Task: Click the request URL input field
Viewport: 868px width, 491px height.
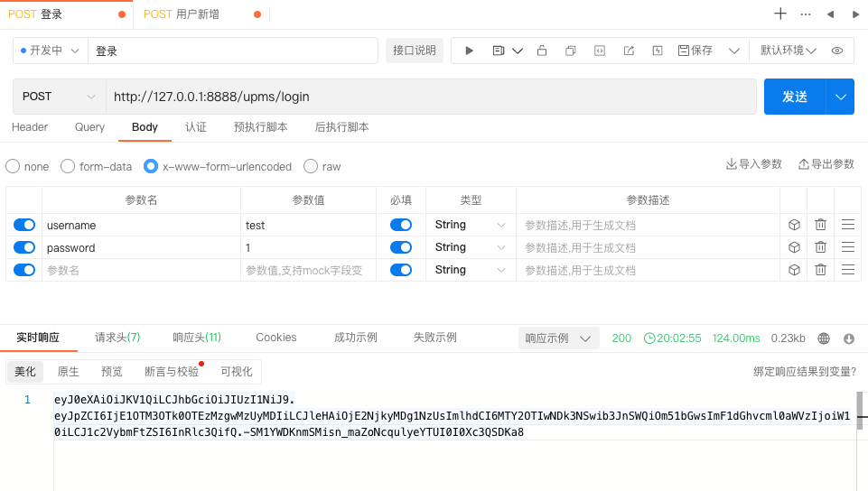Action: 431,97
